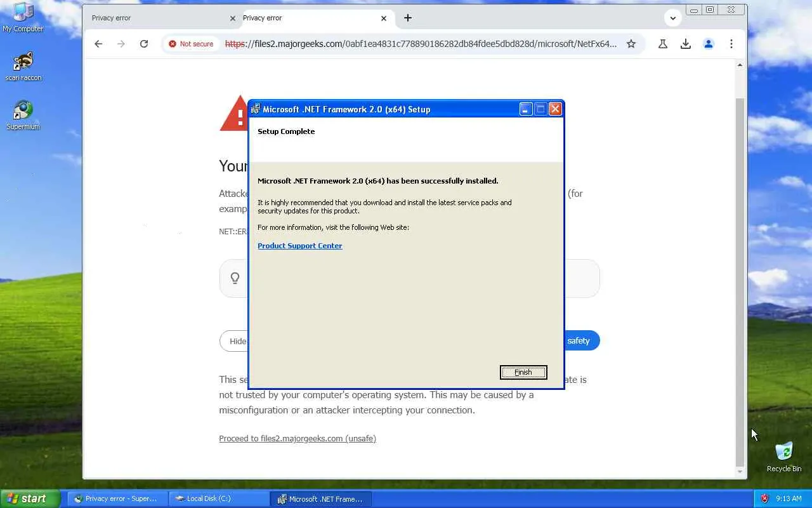Click the page scrollbar up arrow

coord(740,65)
